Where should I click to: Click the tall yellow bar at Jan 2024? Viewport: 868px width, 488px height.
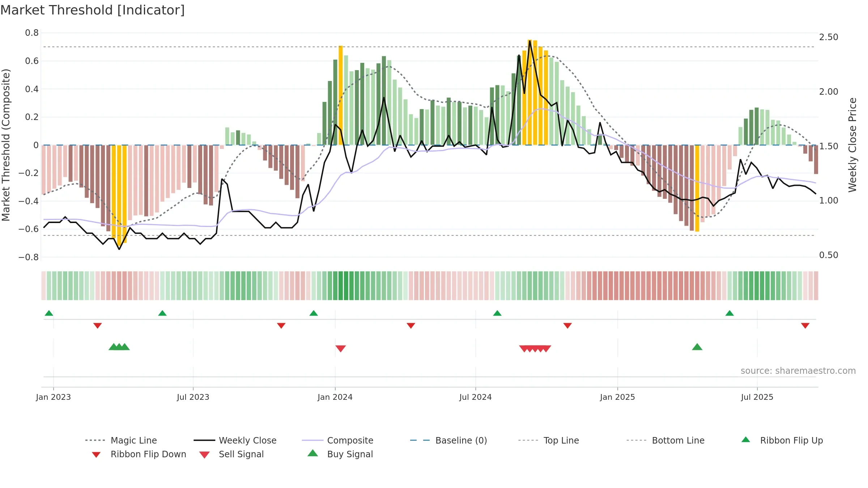coord(341,95)
